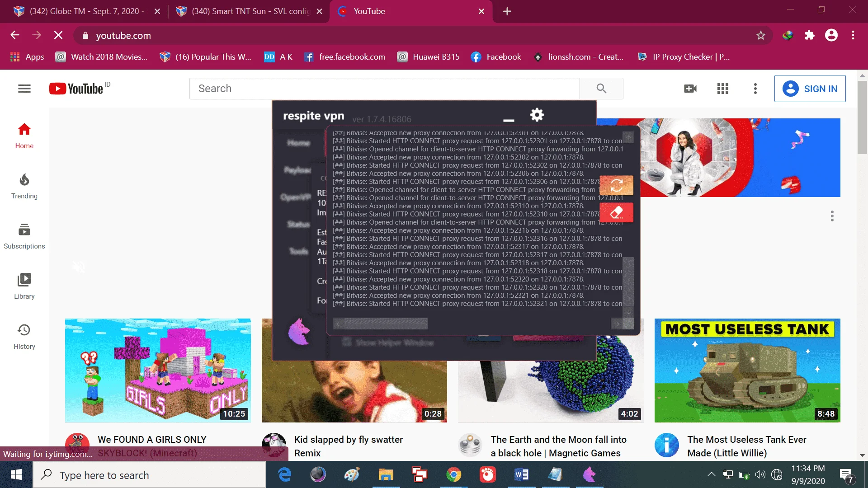Show hidden system tray icons

click(711, 474)
